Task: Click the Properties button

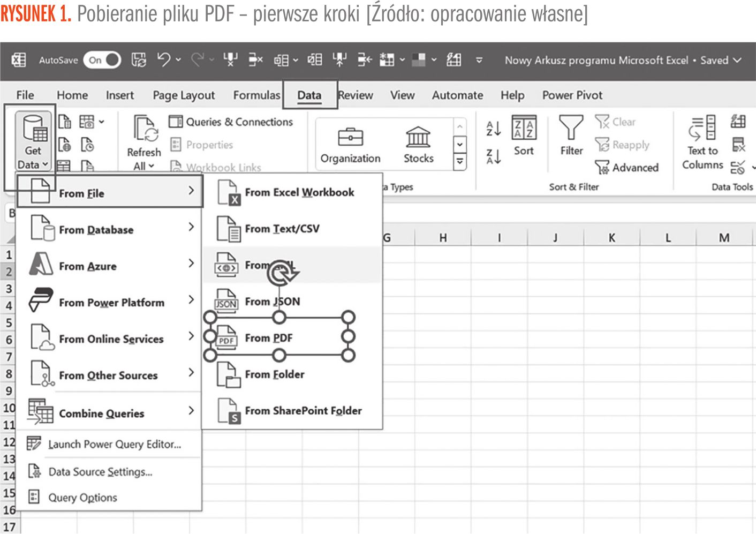Action: click(x=201, y=145)
